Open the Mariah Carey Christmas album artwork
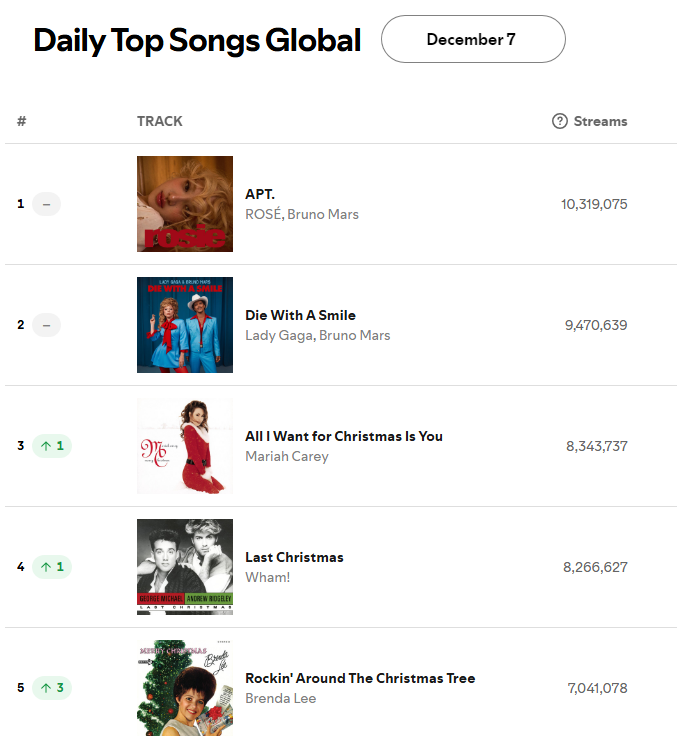This screenshot has width=677, height=737. coord(185,446)
